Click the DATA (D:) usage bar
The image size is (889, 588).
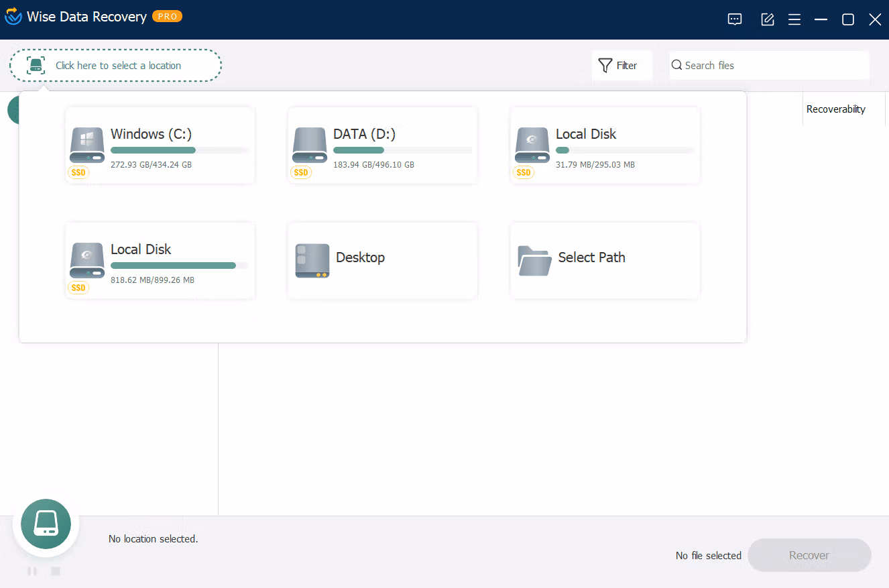coord(402,150)
